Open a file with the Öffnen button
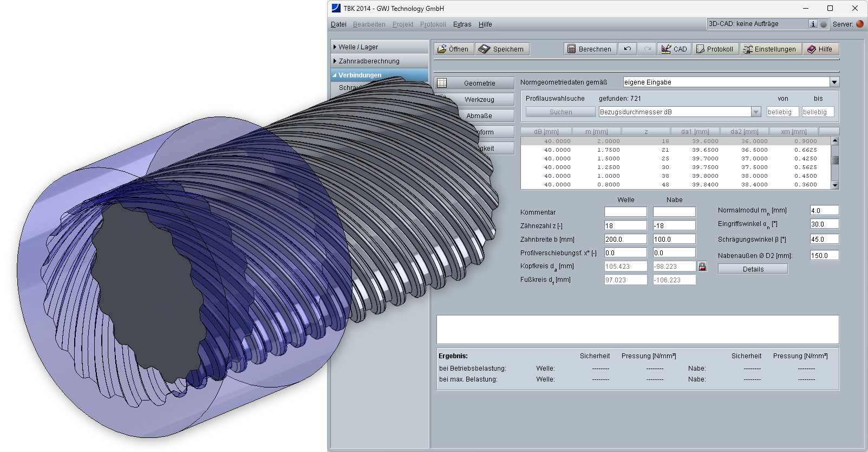This screenshot has width=868, height=452. coord(454,49)
